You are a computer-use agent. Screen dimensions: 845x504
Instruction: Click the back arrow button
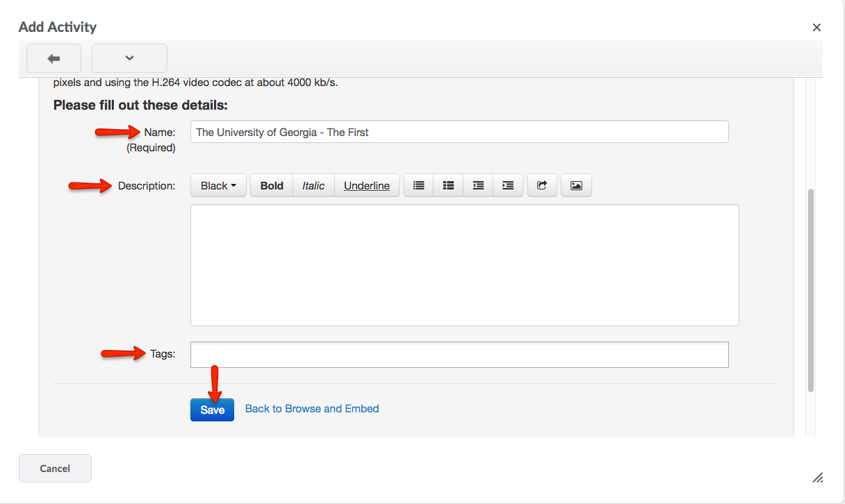(54, 58)
